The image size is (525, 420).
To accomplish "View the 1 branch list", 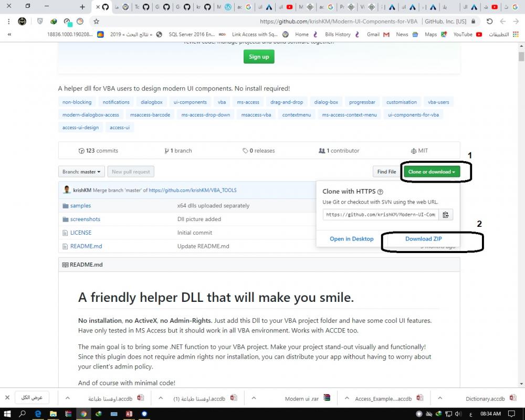I will tap(178, 151).
